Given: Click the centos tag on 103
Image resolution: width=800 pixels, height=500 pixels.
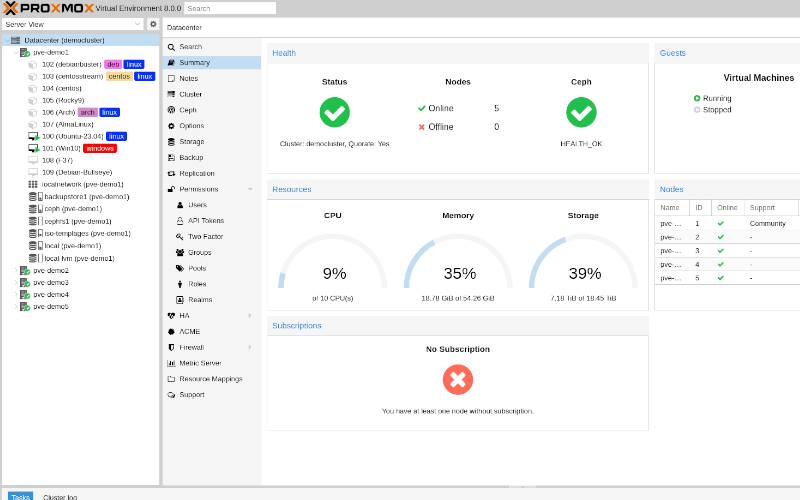Looking at the screenshot, I should pyautogui.click(x=119, y=77).
